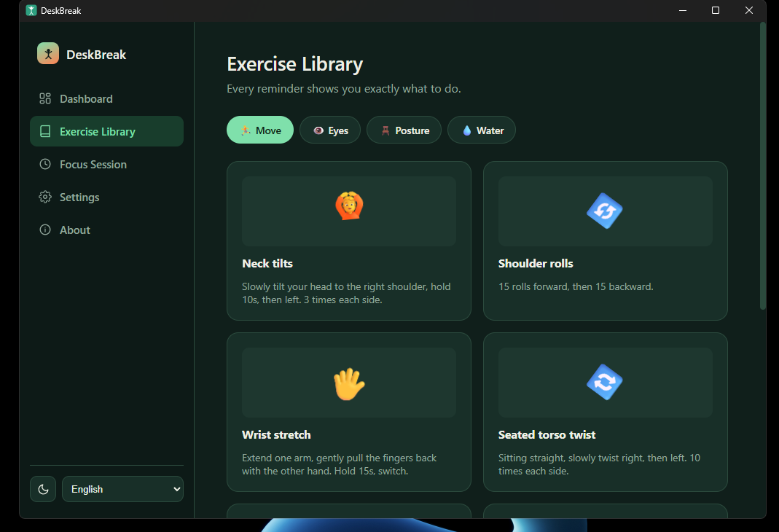Click the Neck tilts emoji illustration
The width and height of the screenshot is (779, 532).
click(x=349, y=206)
